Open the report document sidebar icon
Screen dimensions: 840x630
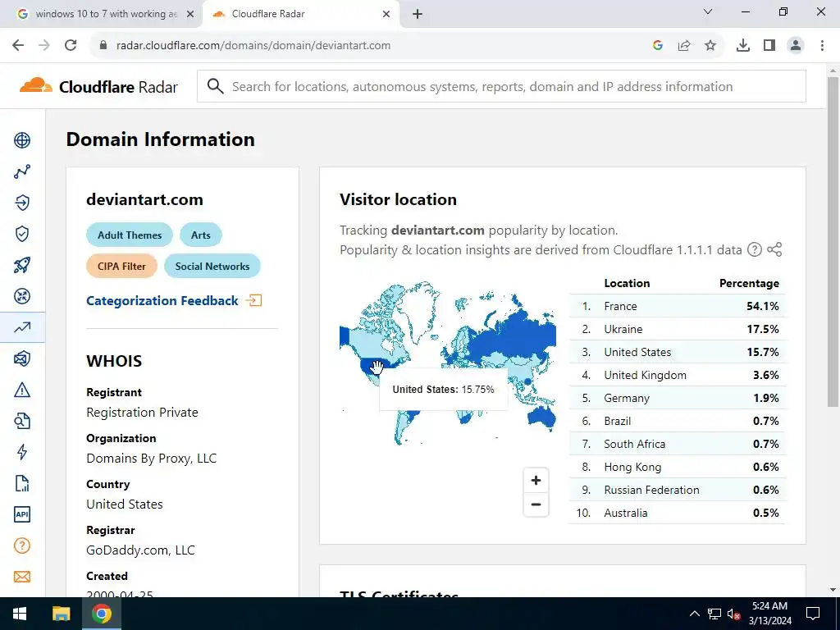pos(22,483)
